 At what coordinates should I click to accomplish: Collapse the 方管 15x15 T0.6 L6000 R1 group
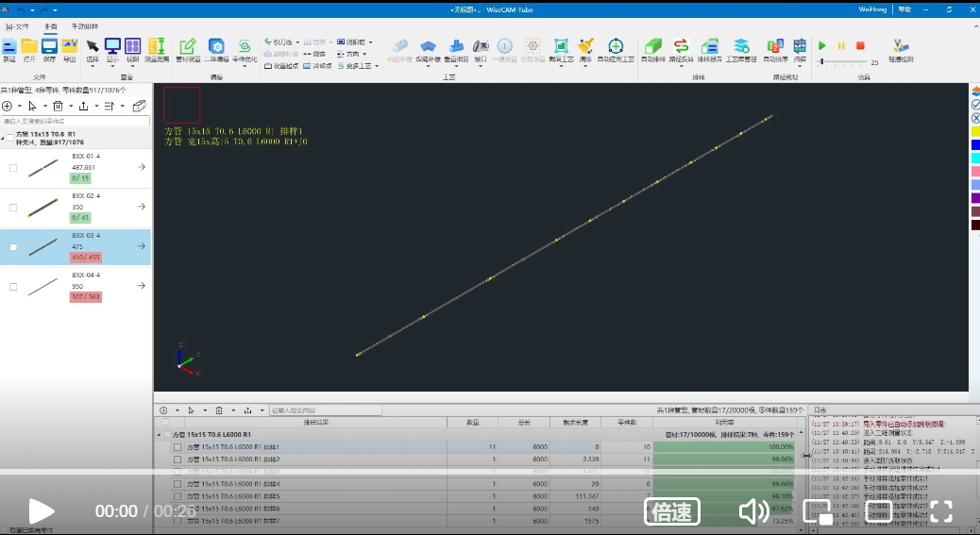click(x=159, y=435)
